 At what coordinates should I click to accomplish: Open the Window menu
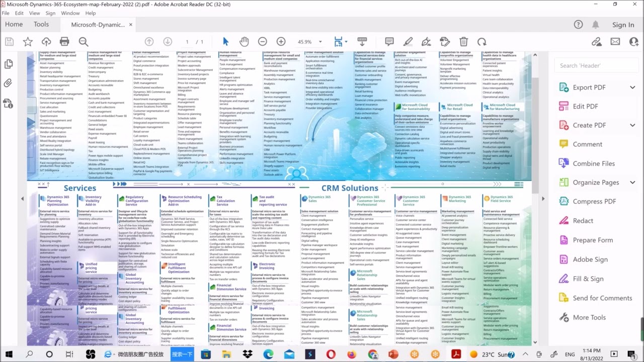click(x=70, y=13)
